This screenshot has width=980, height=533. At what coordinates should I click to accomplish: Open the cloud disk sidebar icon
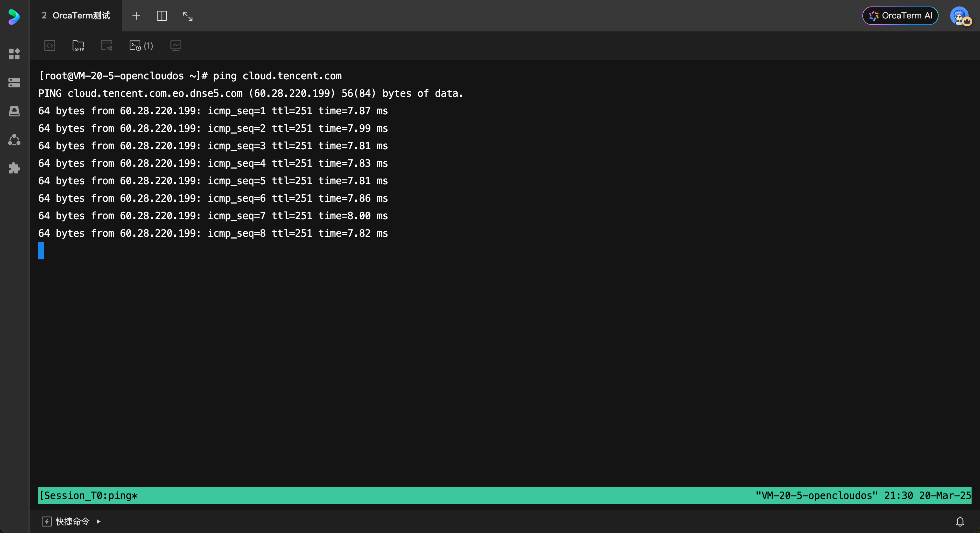point(14,111)
